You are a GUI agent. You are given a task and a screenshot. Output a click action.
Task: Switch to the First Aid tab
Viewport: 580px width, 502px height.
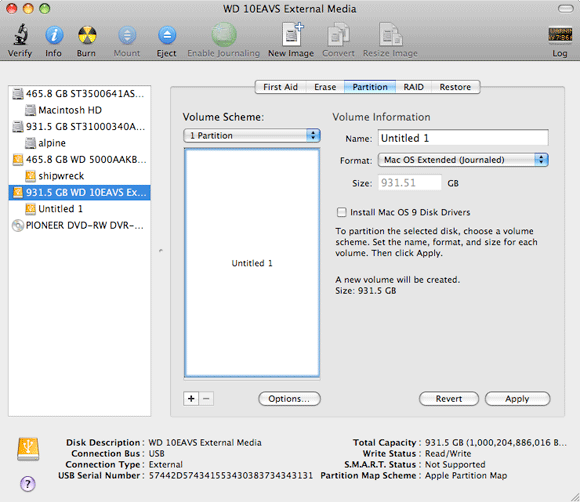click(280, 87)
